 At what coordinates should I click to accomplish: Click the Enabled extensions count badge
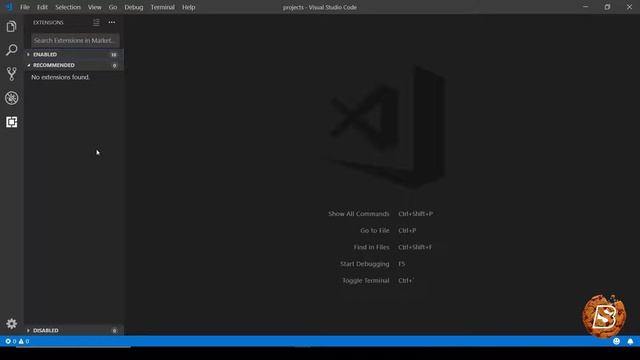click(114, 55)
